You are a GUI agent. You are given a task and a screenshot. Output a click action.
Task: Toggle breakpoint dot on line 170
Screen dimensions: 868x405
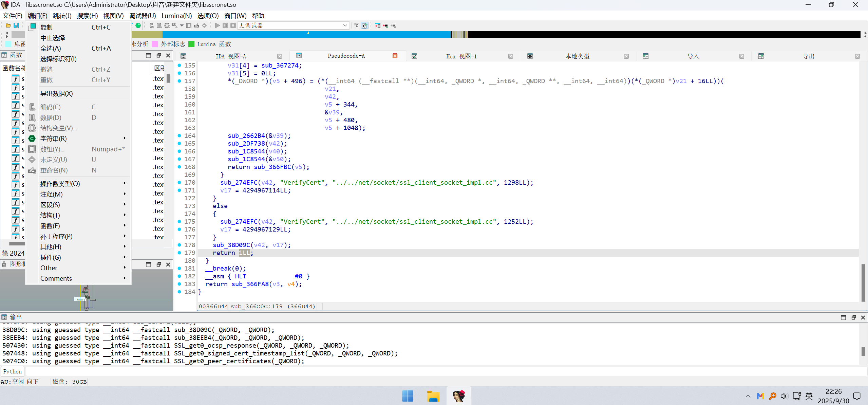[180, 182]
